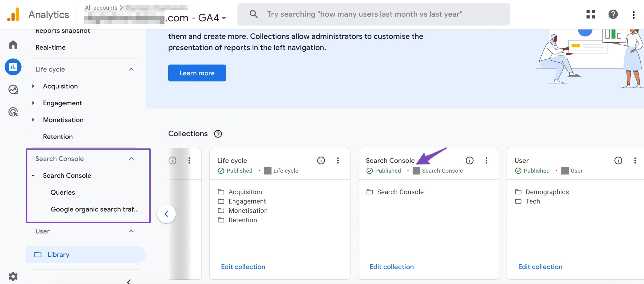The image size is (644, 284).
Task: Edit the User collection
Action: (540, 267)
